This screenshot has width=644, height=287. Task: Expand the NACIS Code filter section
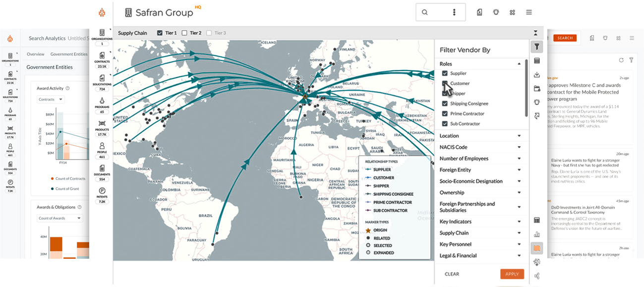pos(519,147)
